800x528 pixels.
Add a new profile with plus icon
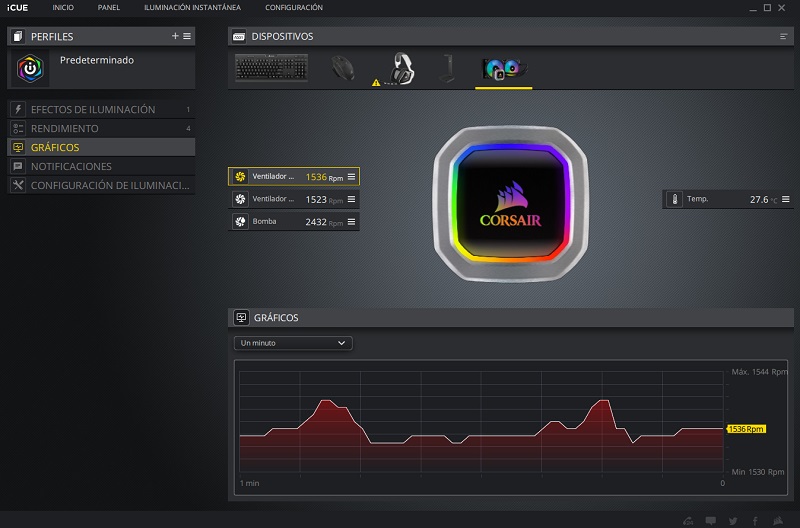point(175,36)
